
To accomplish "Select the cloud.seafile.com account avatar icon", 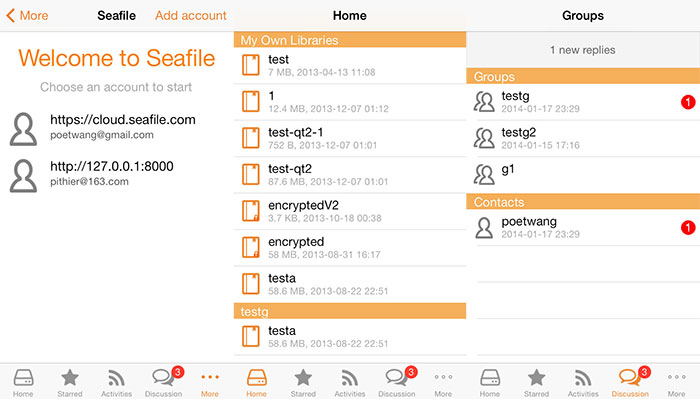I will click(x=23, y=129).
